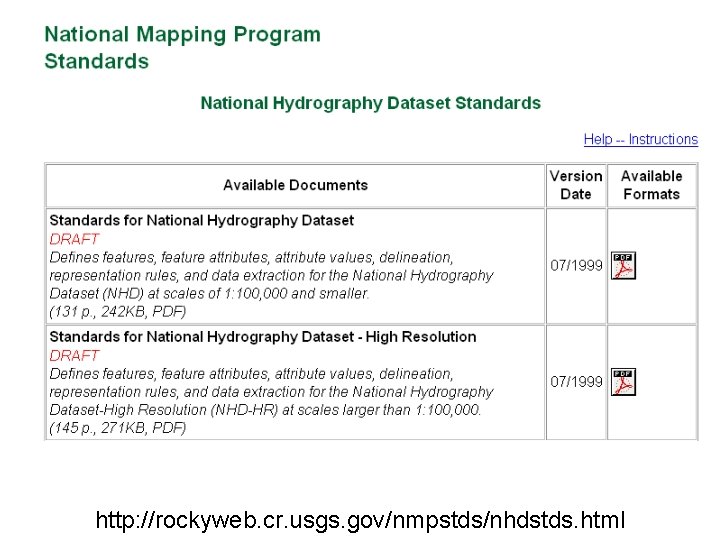The width and height of the screenshot is (720, 540).
Task: Open PDF icon for High Resolution standards row
Action: click(x=623, y=382)
